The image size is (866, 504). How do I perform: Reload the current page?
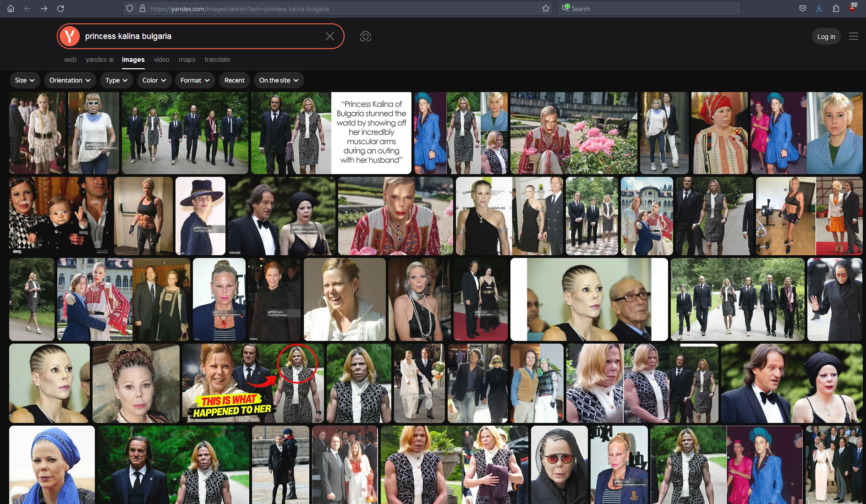[60, 9]
